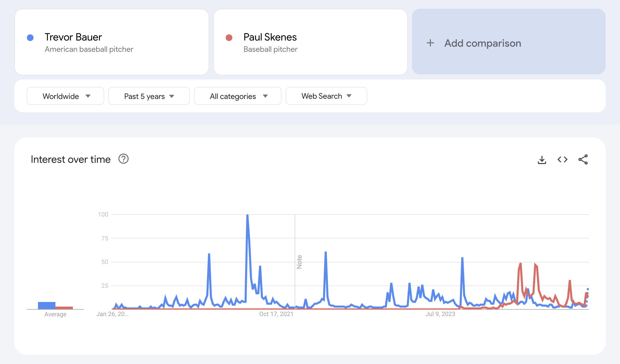Click the blue Average bar
The height and width of the screenshot is (364, 620).
point(47,306)
